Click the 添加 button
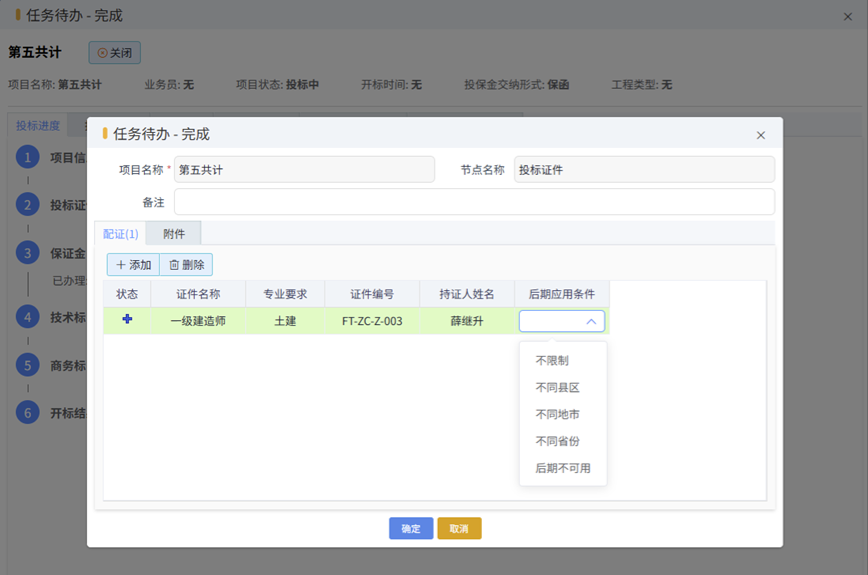Image resolution: width=868 pixels, height=575 pixels. pyautogui.click(x=133, y=265)
